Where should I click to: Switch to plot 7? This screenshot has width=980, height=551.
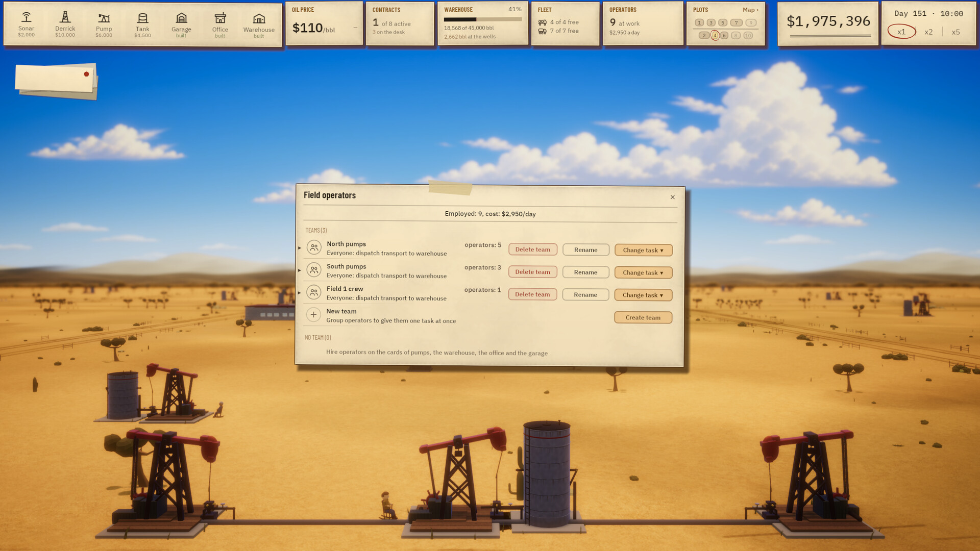[x=736, y=23]
